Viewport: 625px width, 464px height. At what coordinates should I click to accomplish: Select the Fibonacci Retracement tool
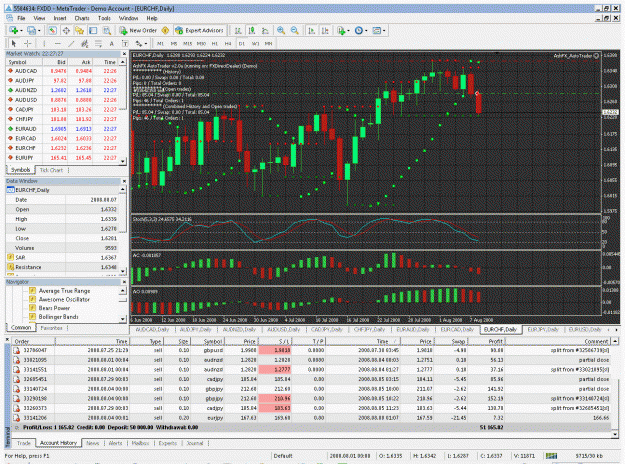pos(98,43)
